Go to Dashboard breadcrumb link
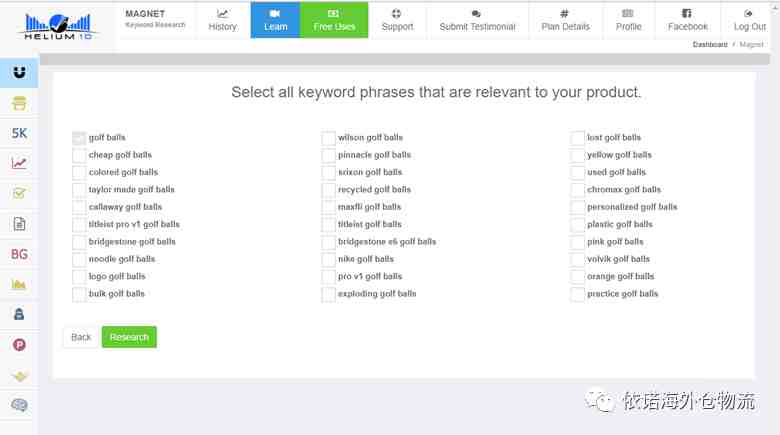780x435 pixels. point(710,45)
